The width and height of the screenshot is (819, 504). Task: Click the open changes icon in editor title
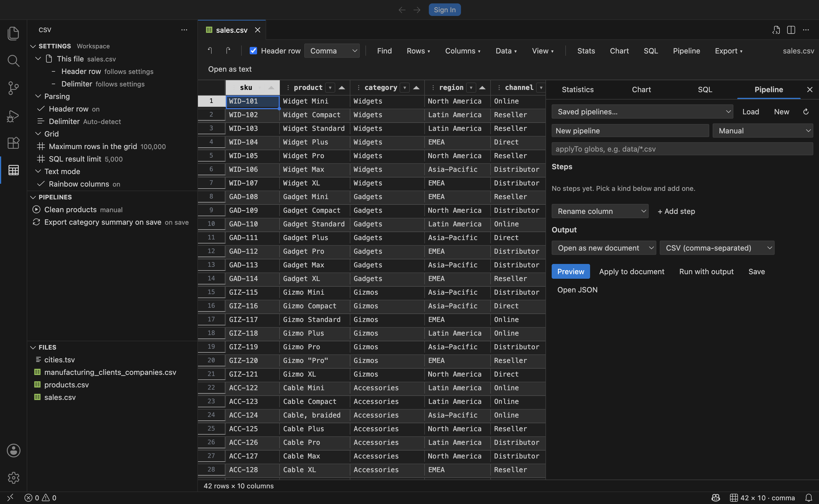776,30
